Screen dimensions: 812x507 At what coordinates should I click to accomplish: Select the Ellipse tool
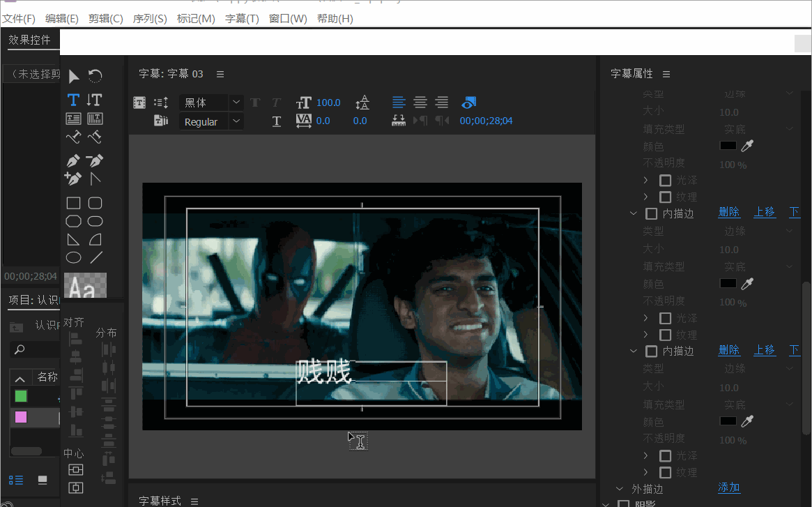pyautogui.click(x=74, y=257)
